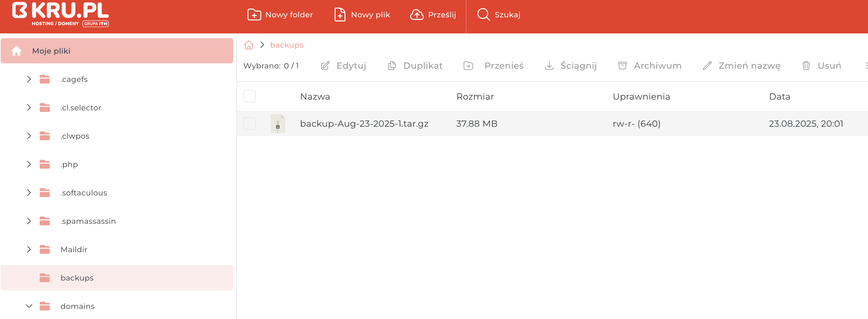868x319 pixels.
Task: Click the Nowy folder icon
Action: pos(254,15)
